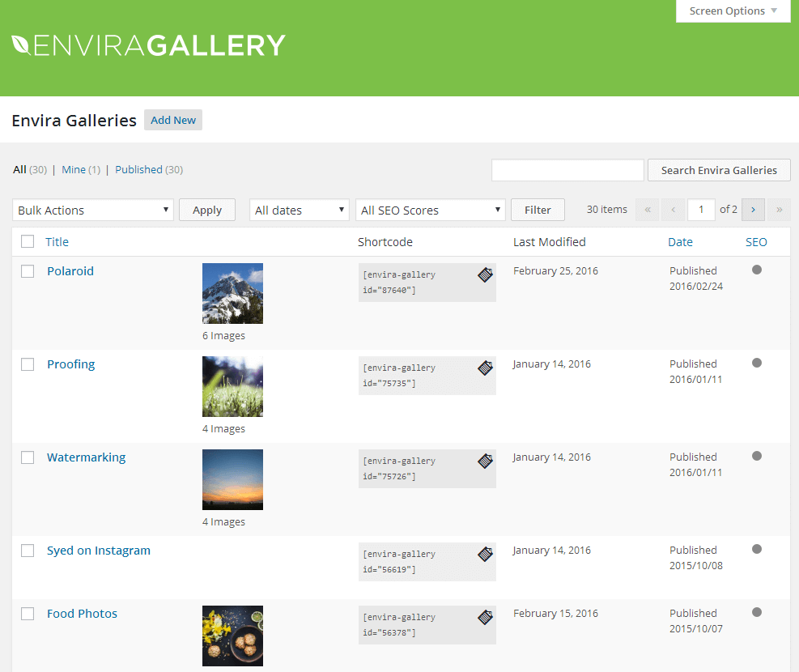Copy Syed on Instagram shortcode via clipboard icon
The image size is (799, 672).
485,555
